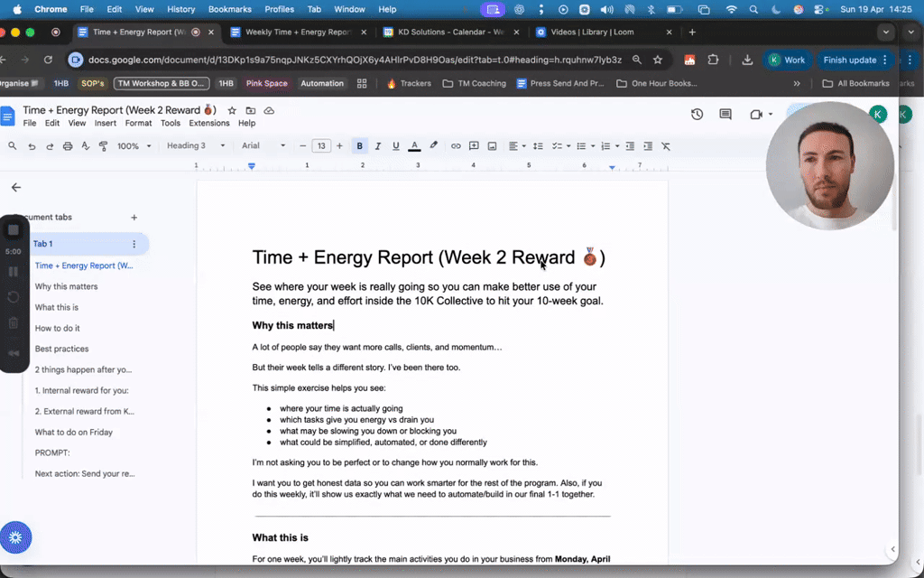
Task: Click the decrease indent icon
Action: tap(630, 146)
